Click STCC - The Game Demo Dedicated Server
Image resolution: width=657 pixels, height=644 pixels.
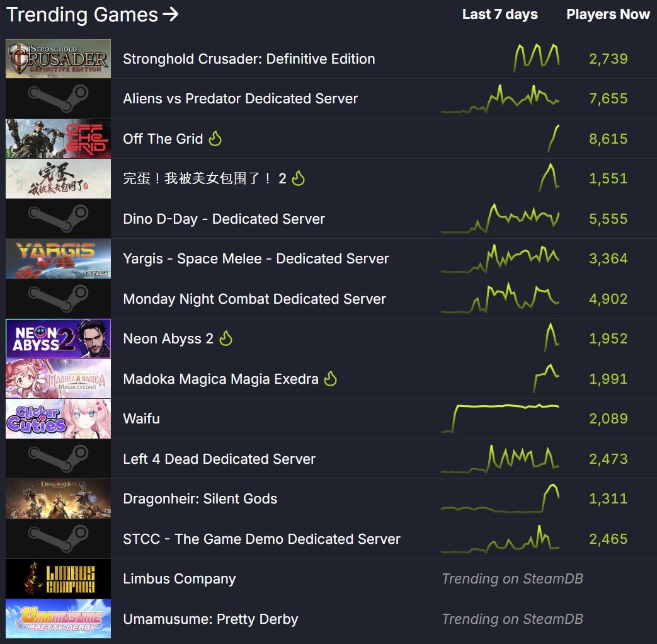pyautogui.click(x=262, y=539)
